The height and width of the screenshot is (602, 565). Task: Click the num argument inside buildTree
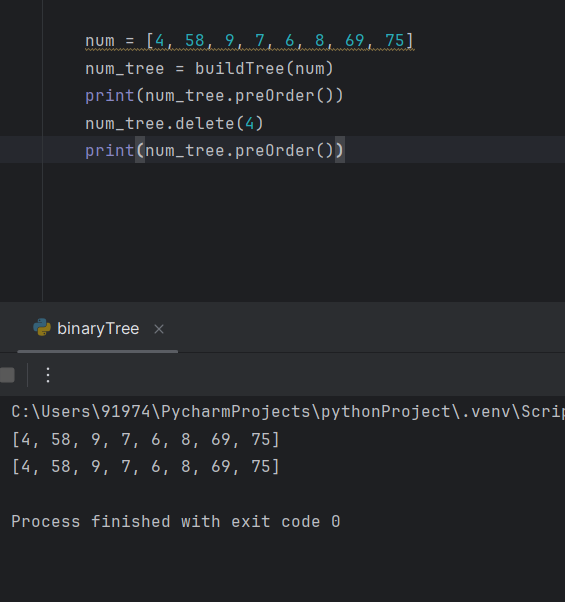click(309, 69)
